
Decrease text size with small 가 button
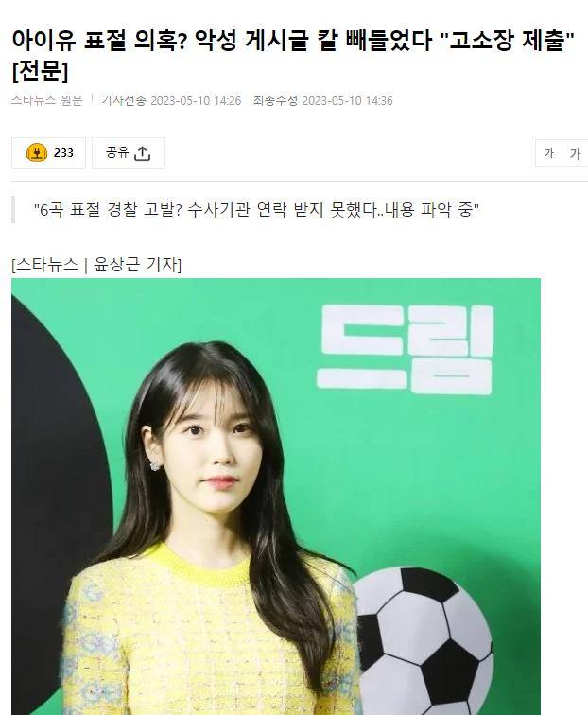pos(549,153)
